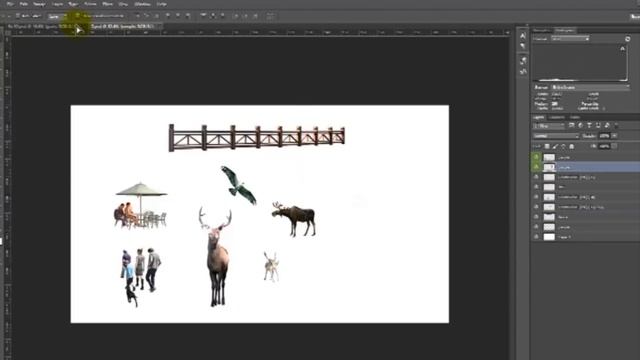The width and height of the screenshot is (640, 360).
Task: Open the Layer menu
Action: point(57,4)
